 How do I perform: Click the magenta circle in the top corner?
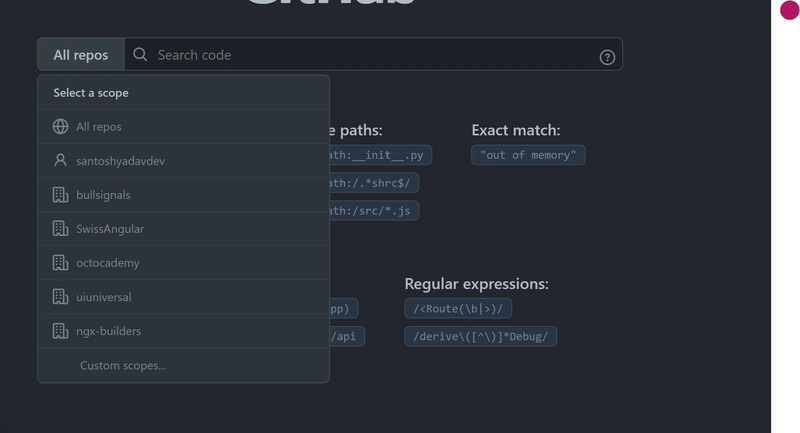(x=789, y=10)
